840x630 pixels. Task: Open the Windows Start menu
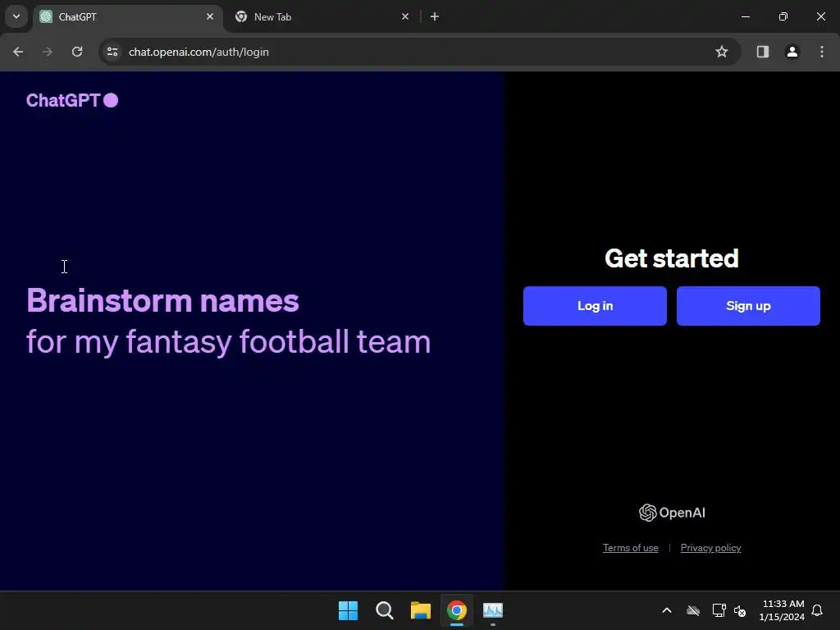348,610
